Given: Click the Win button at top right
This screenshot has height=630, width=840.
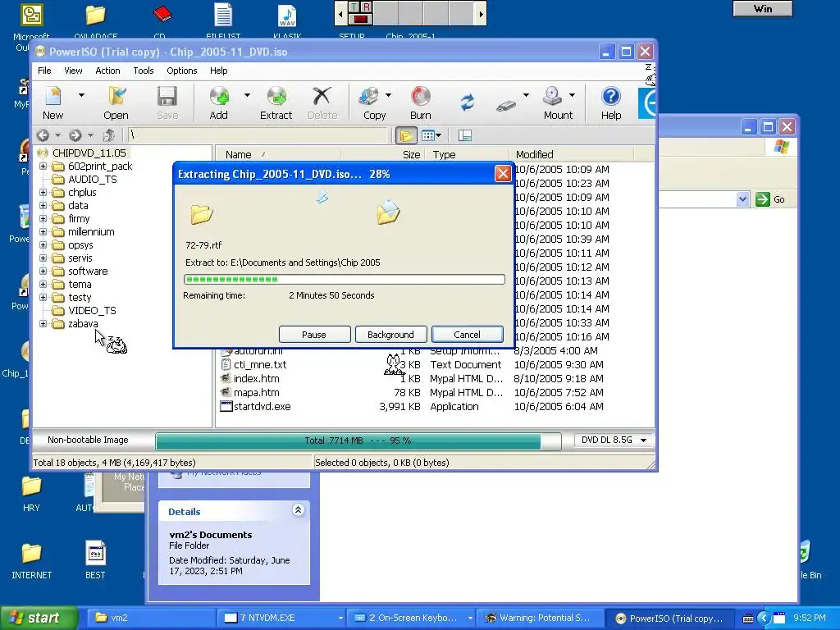Looking at the screenshot, I should click(762, 8).
